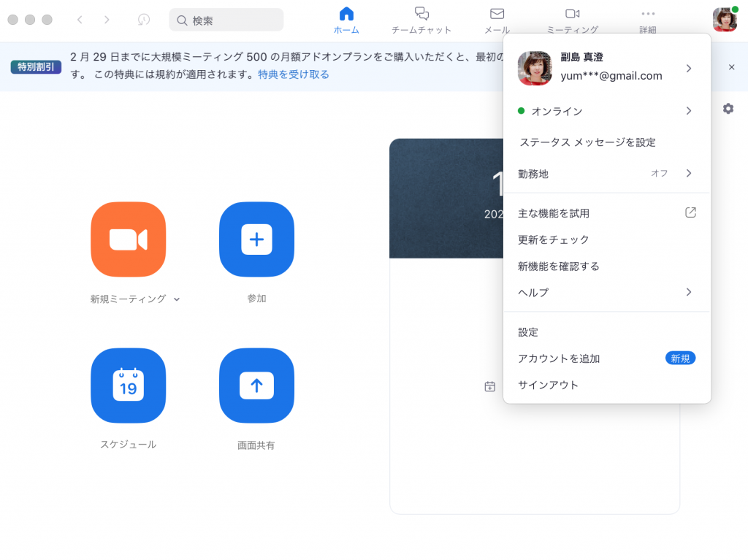Open profile details for 副島 真澄

pyautogui.click(x=607, y=68)
